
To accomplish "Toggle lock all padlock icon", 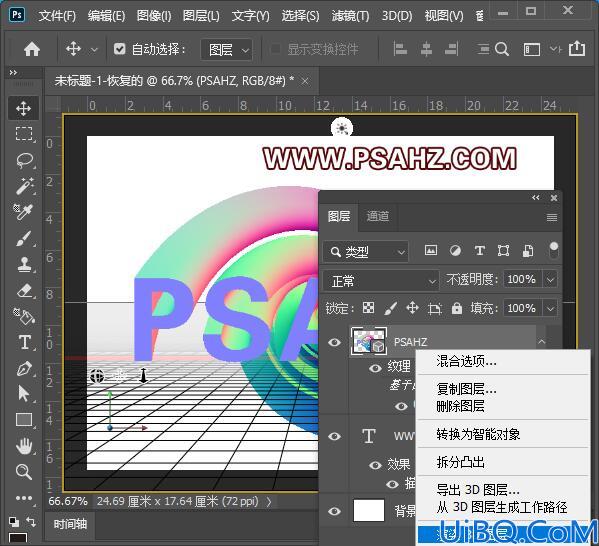I will pyautogui.click(x=457, y=308).
